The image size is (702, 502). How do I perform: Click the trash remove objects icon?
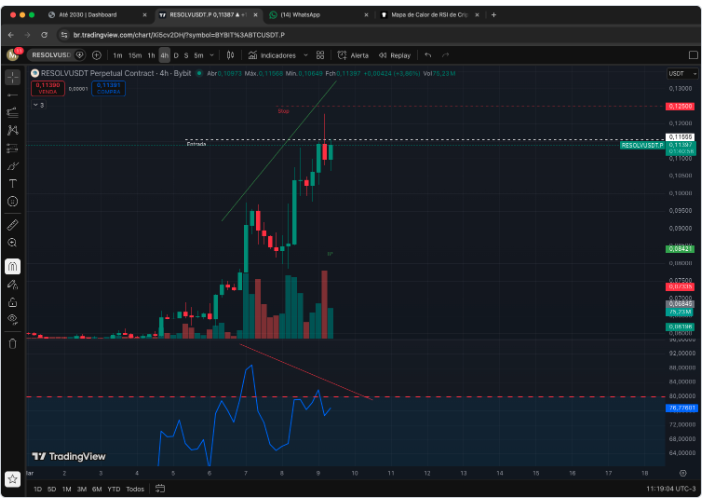(13, 343)
